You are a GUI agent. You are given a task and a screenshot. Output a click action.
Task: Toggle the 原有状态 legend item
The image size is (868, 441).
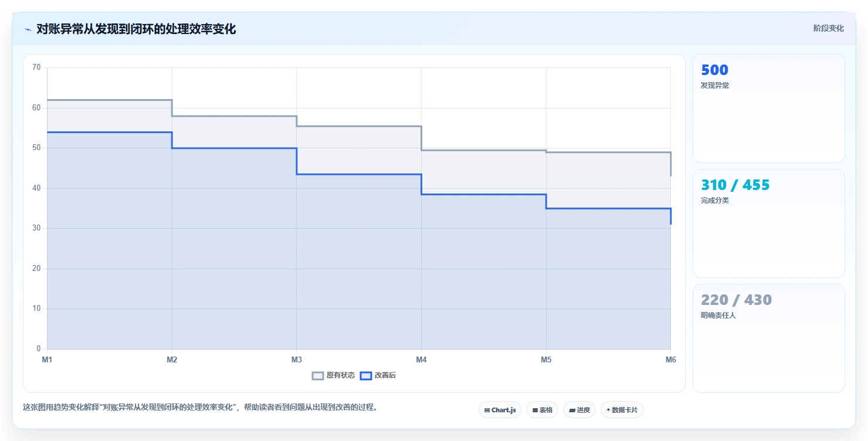pos(333,375)
